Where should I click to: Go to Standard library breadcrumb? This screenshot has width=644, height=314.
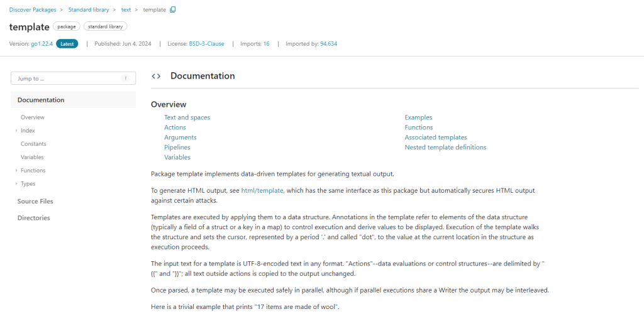(x=88, y=10)
